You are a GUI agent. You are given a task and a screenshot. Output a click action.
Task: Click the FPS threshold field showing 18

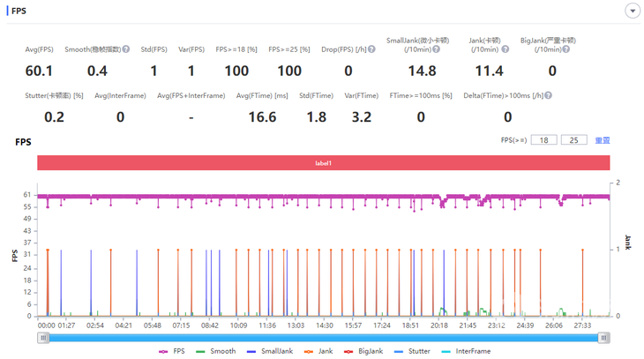545,139
